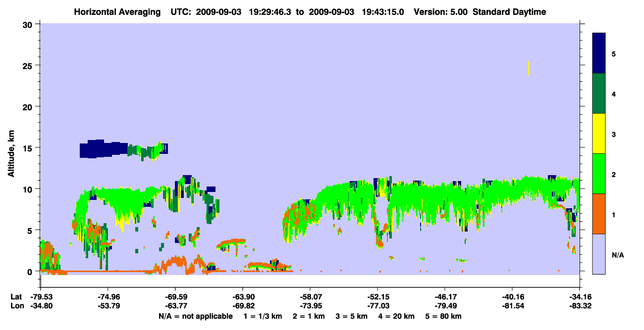
Task: Click the latitude value -74.96
Action: pos(107,297)
